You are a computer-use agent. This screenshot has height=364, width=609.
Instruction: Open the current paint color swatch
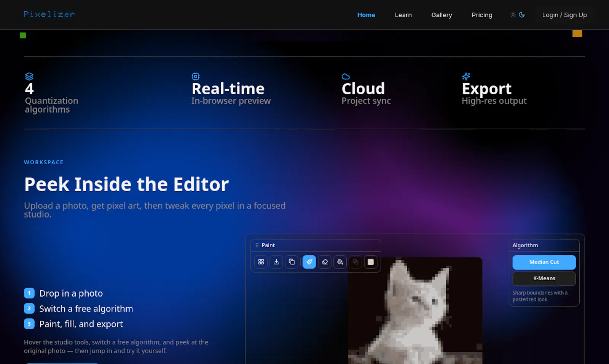tap(370, 262)
